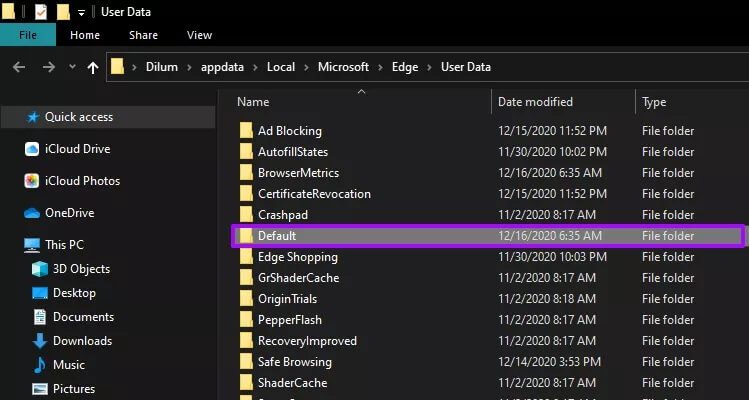Select the Safe Browsing folder name

295,362
